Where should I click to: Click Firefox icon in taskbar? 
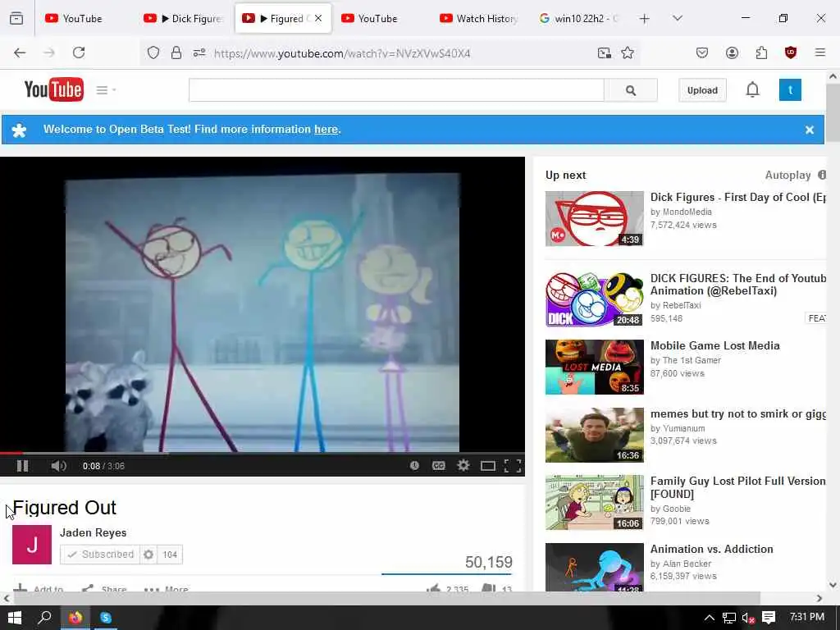[75, 618]
